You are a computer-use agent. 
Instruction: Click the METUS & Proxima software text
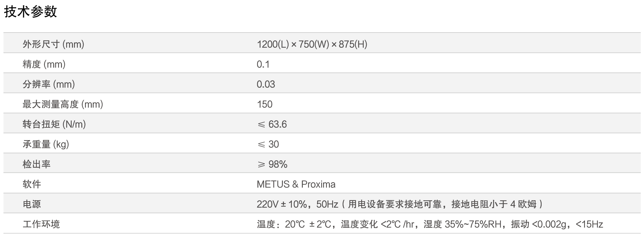296,184
